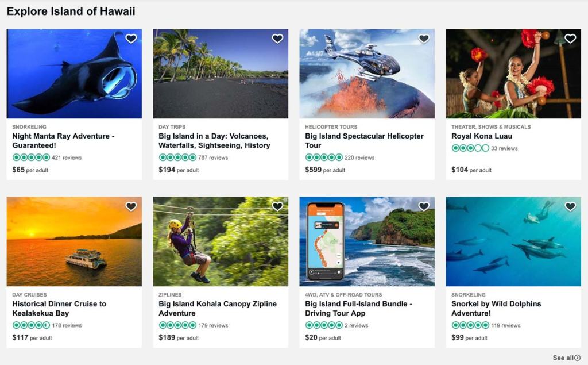Click the heart icon on Night Manta Ray Adventure
588x365 pixels.
(131, 38)
